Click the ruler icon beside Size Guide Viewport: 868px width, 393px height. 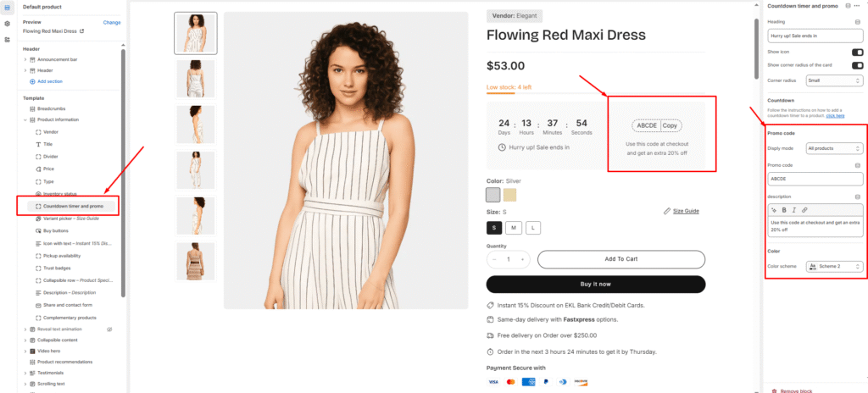(x=667, y=210)
